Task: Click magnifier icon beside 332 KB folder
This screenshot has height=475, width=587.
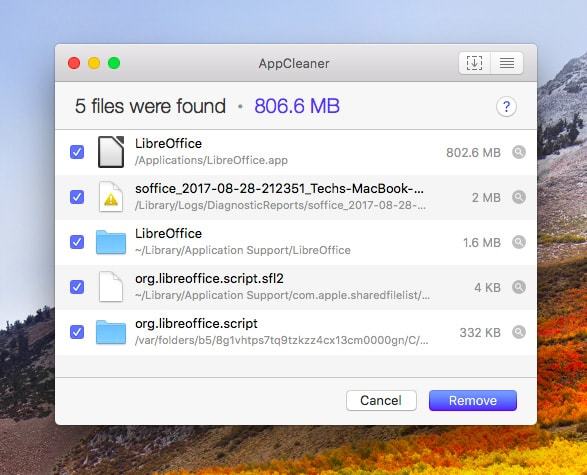Action: [x=519, y=332]
